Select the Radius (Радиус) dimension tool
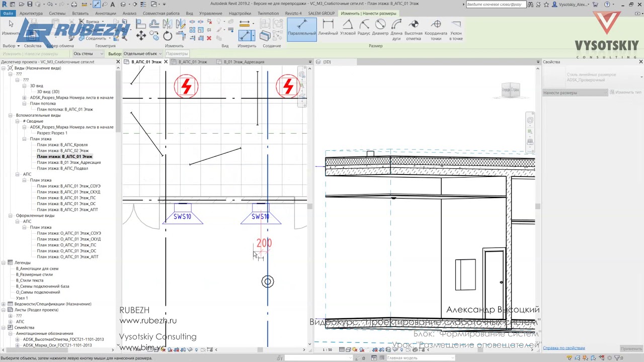The height and width of the screenshot is (362, 644). (x=364, y=28)
